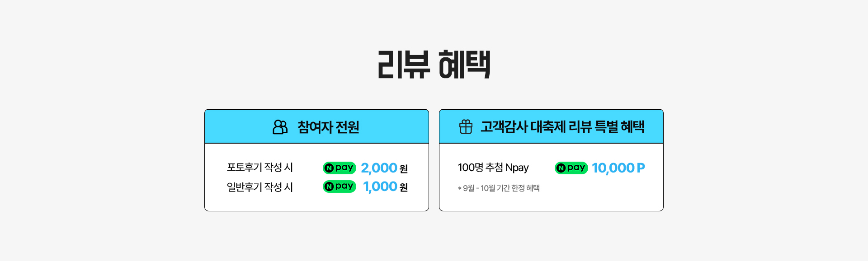The image size is (868, 261).
Task: Click the 원 unit after 2,000
Action: click(x=404, y=169)
